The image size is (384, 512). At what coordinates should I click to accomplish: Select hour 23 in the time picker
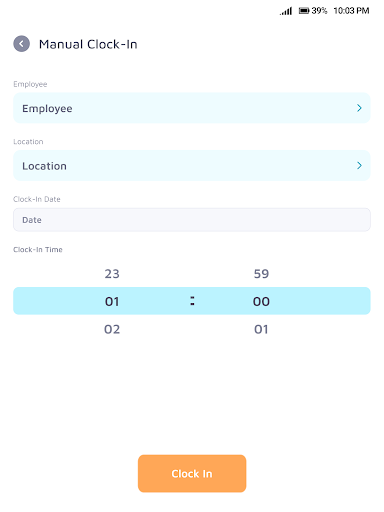(x=112, y=274)
